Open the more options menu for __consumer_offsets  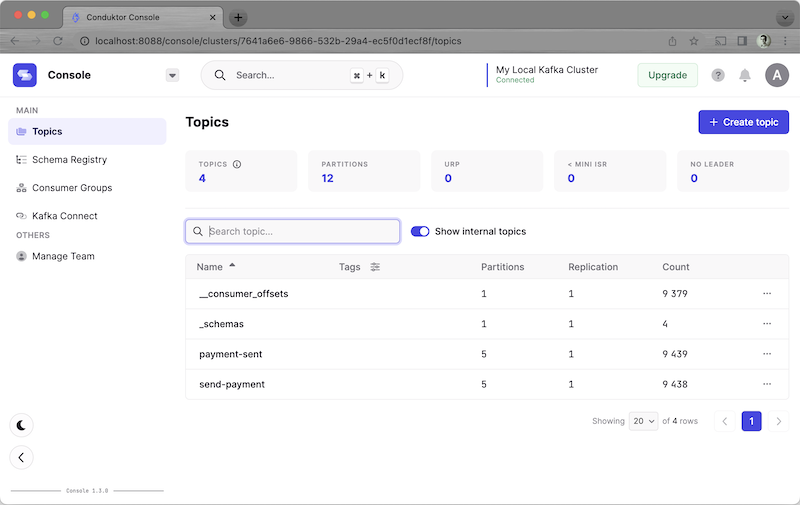(767, 293)
